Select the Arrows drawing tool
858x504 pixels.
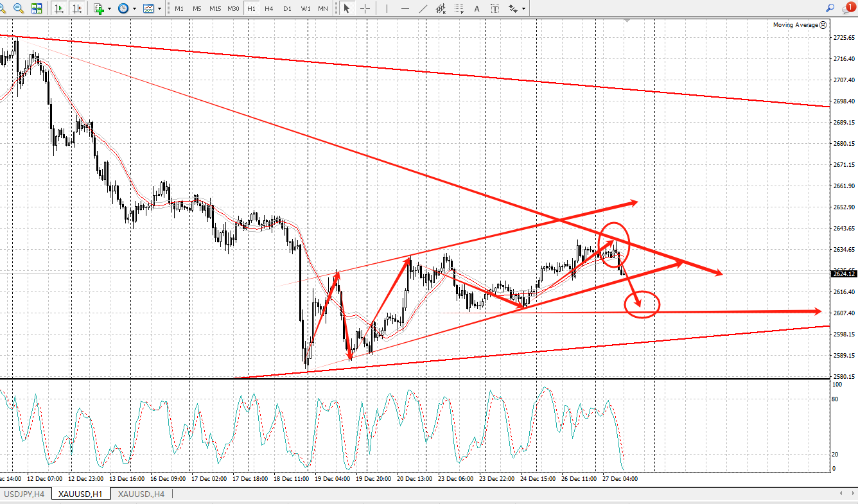(513, 8)
